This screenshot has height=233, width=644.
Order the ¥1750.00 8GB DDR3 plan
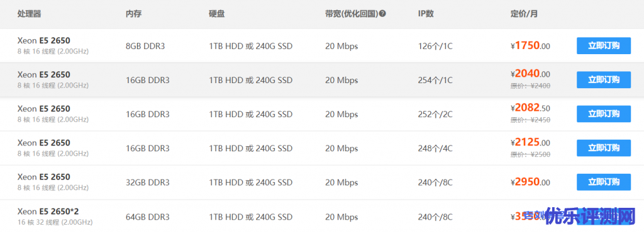point(603,45)
